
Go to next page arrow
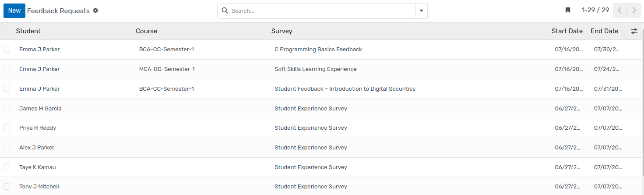pos(634,10)
